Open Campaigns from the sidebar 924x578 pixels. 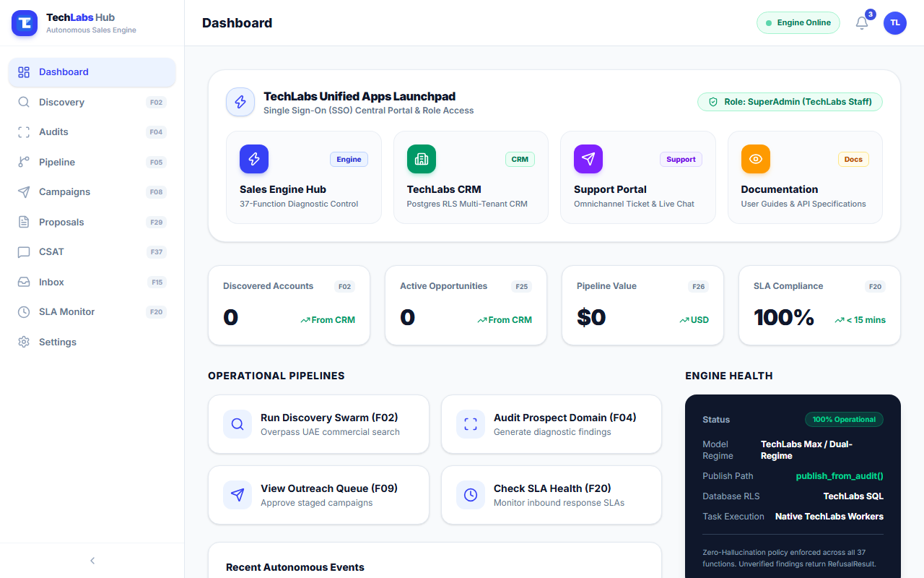92,192
